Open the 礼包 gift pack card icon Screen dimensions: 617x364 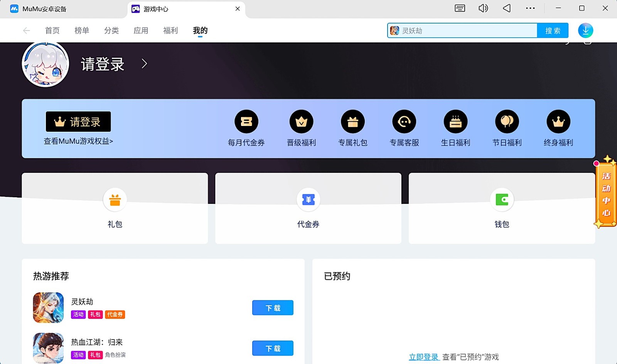(115, 200)
